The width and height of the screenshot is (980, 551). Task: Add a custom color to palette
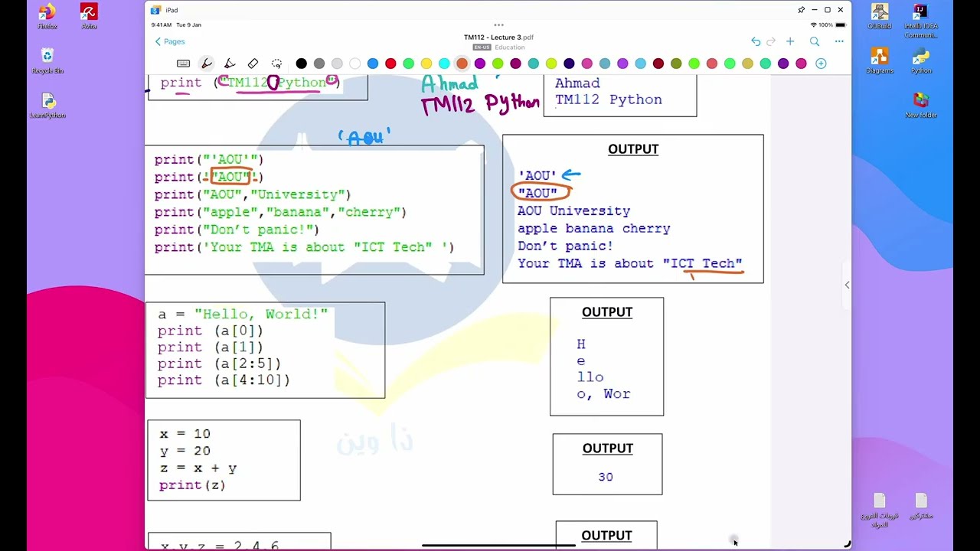821,64
